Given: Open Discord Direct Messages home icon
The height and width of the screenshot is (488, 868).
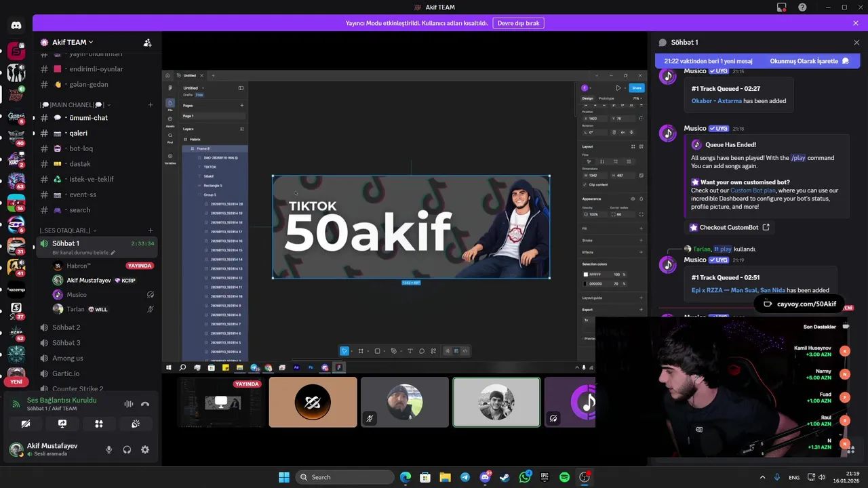Looking at the screenshot, I should pyautogui.click(x=16, y=25).
